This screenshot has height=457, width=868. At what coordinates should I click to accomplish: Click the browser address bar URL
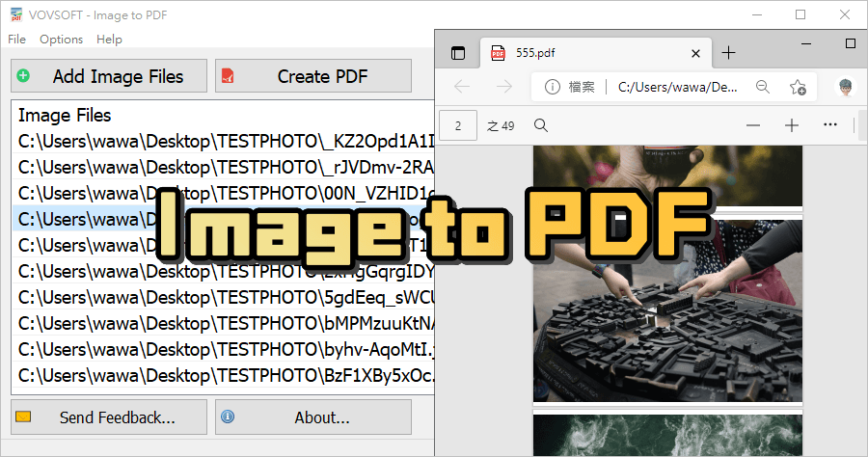(x=677, y=87)
